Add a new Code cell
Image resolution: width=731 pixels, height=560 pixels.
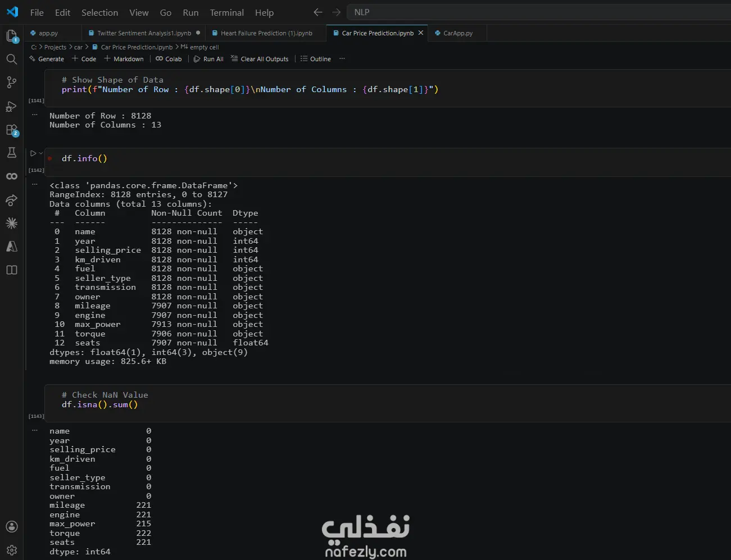84,58
